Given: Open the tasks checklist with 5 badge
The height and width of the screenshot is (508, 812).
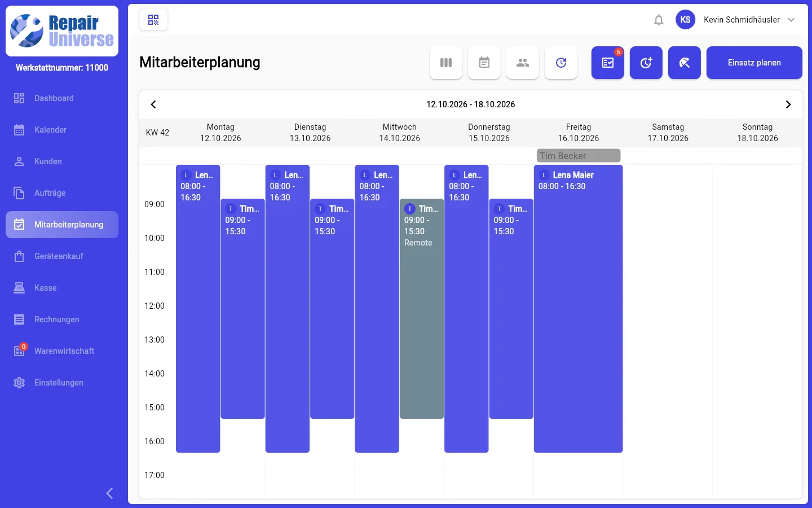Looking at the screenshot, I should pos(608,63).
